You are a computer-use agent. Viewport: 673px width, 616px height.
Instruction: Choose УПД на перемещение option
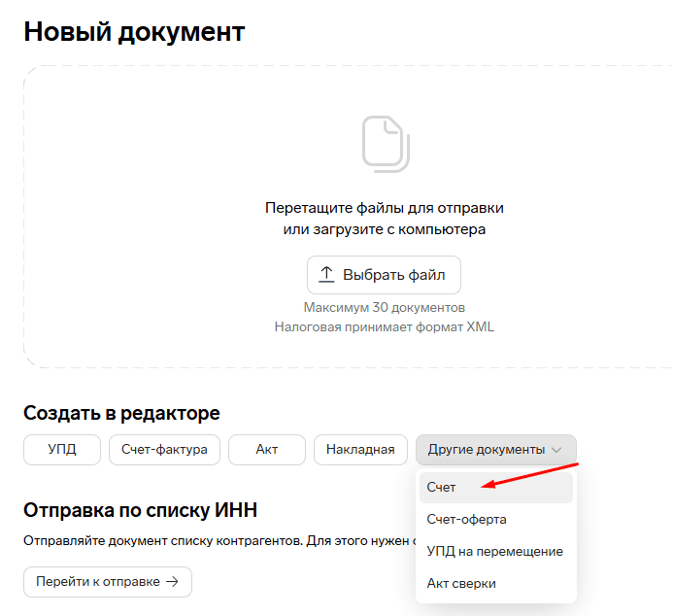(494, 551)
